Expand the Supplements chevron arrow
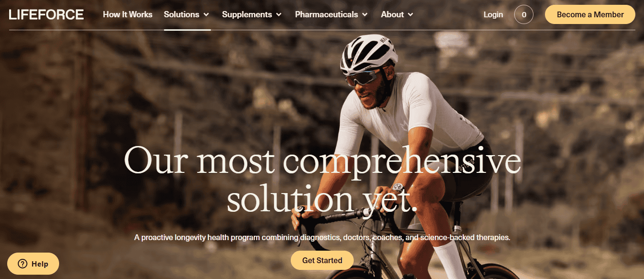The image size is (644, 279). tap(279, 15)
